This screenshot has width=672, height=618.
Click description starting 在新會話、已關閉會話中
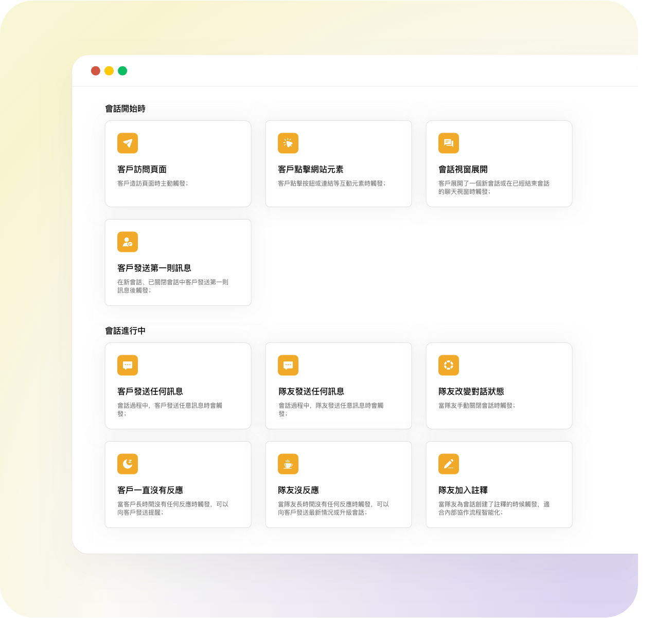(x=173, y=286)
